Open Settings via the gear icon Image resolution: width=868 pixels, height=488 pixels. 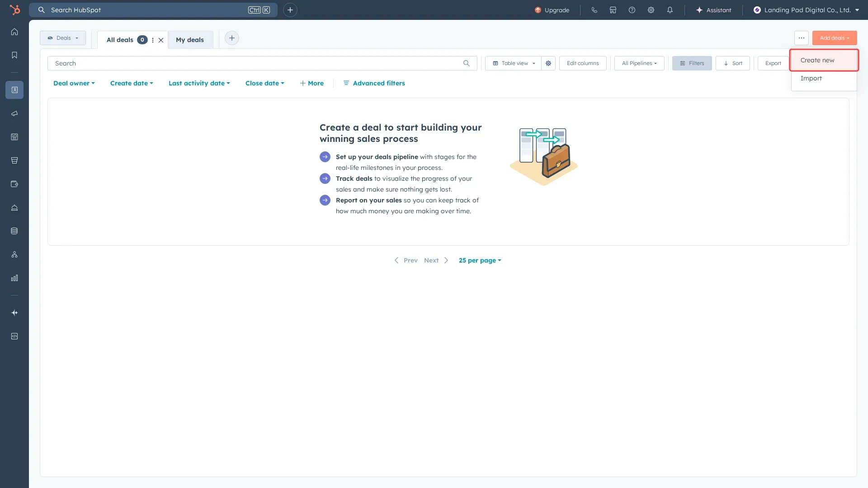pos(651,10)
